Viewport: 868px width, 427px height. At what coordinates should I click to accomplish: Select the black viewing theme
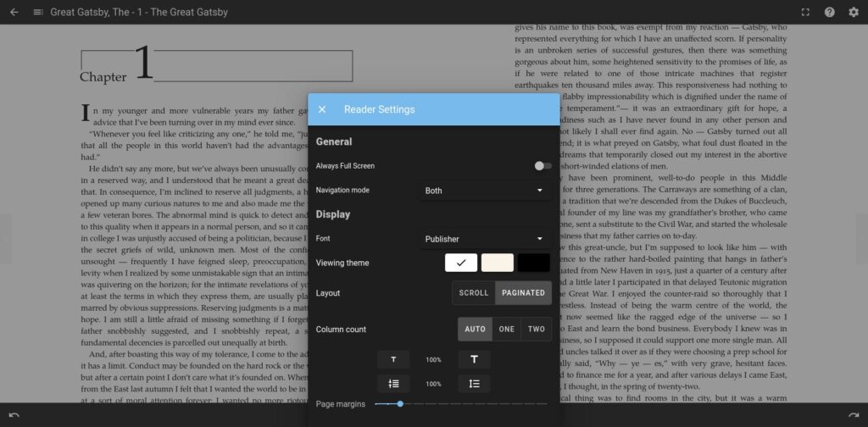pos(534,263)
